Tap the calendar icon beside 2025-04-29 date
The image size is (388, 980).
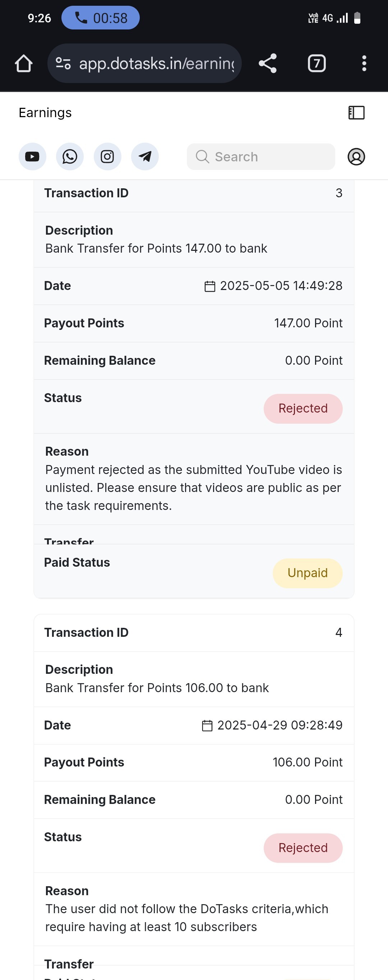tap(207, 726)
